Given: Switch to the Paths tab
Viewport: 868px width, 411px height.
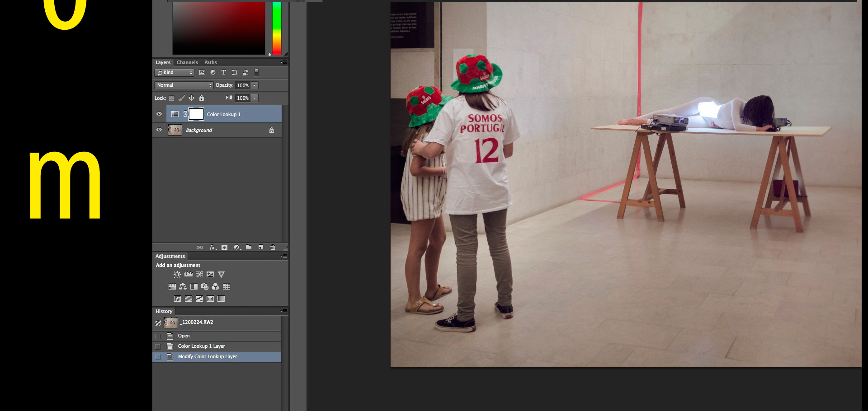Looking at the screenshot, I should click(211, 62).
